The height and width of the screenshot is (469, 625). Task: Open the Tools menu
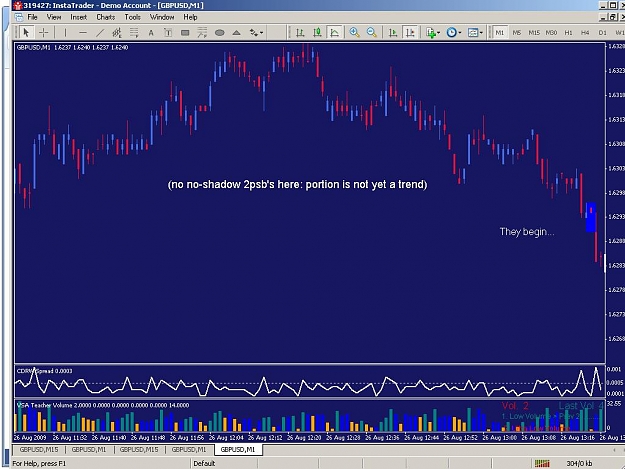(x=132, y=17)
